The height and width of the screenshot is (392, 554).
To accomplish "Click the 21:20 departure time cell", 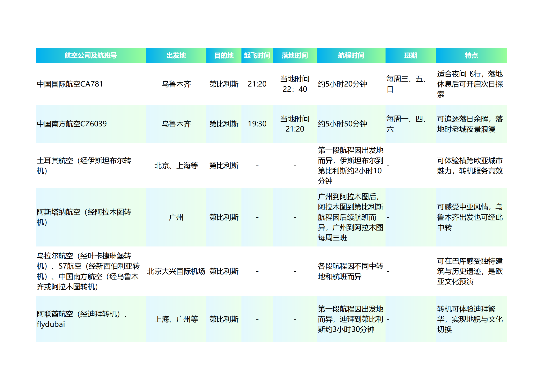I will (257, 84).
